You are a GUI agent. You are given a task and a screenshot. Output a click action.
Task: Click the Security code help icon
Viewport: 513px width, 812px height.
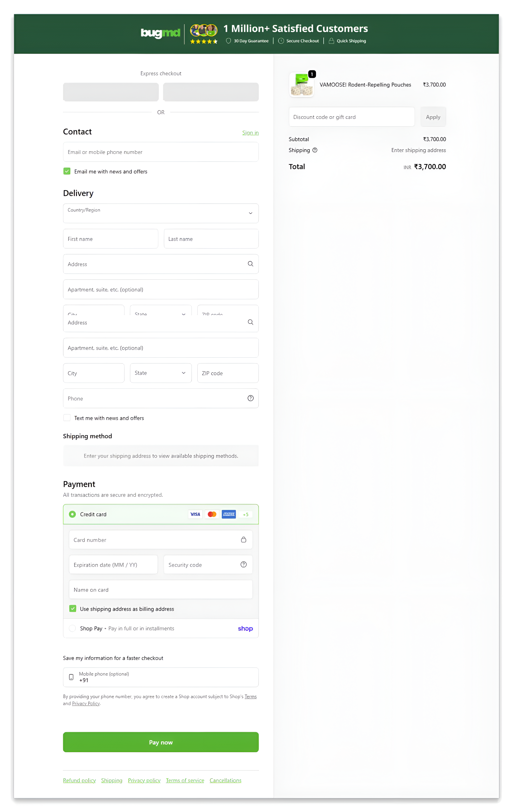[243, 564]
